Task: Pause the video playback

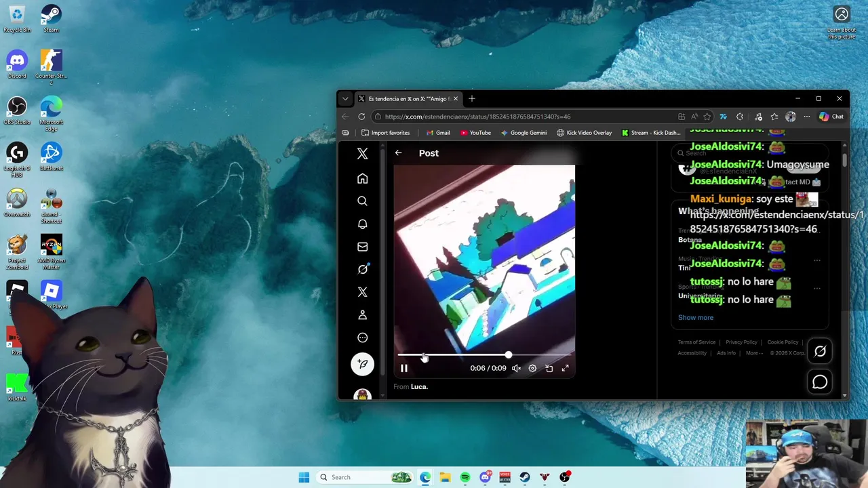Action: 404,368
